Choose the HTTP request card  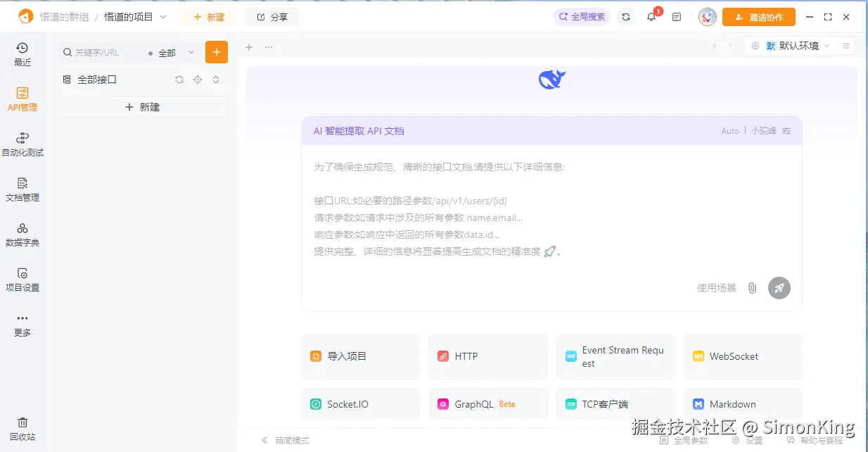pyautogui.click(x=487, y=356)
